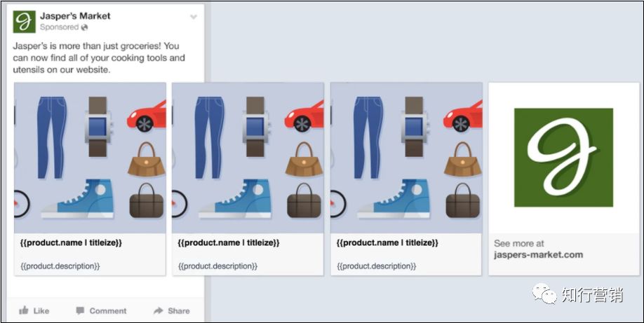Select the second carousel product image
Image resolution: width=644 pixels, height=323 pixels.
coord(248,158)
